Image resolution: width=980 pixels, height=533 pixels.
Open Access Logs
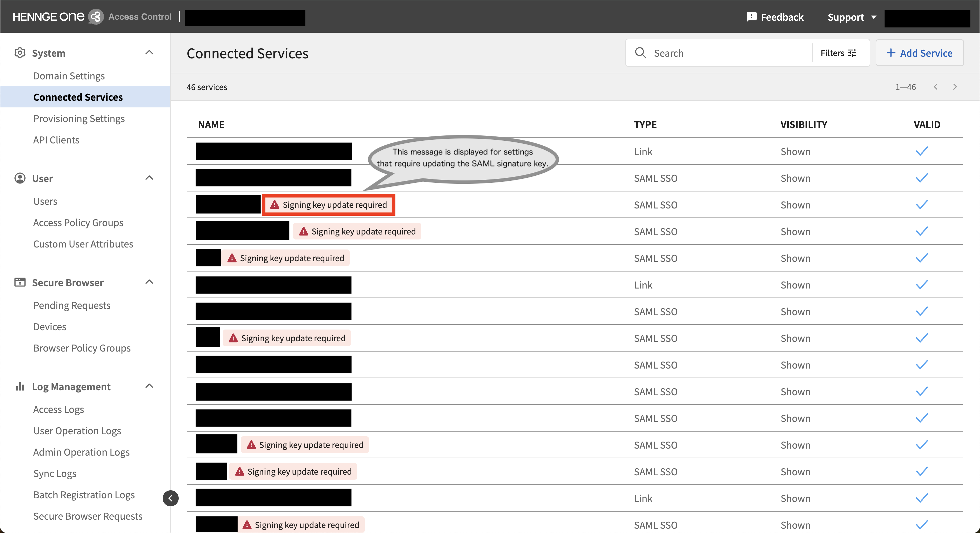click(x=59, y=409)
